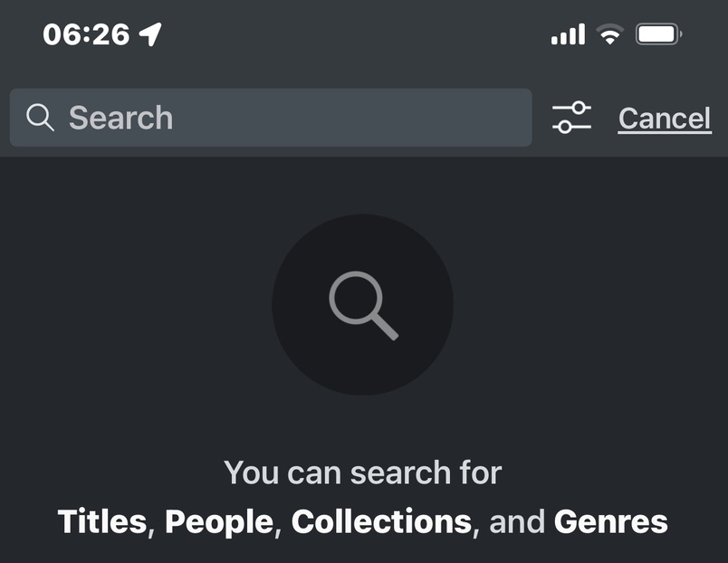
Task: Tap the 'You can search for' text
Action: click(362, 472)
